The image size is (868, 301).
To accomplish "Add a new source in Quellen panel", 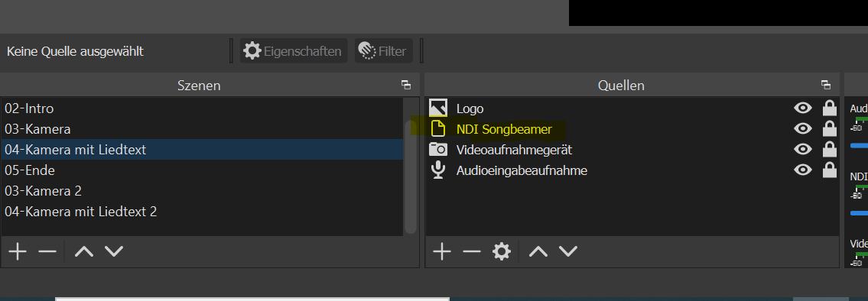I will [x=442, y=252].
